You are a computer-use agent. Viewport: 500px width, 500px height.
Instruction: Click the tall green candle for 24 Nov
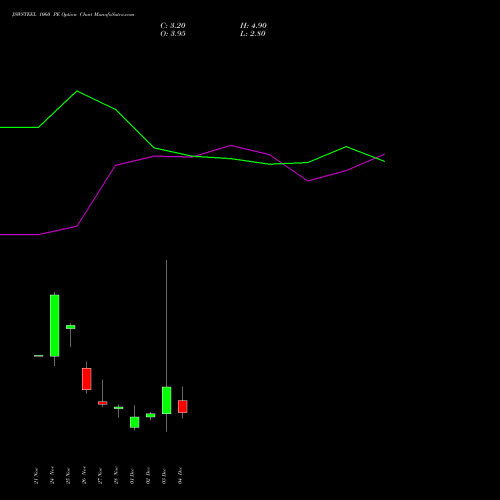[55, 326]
